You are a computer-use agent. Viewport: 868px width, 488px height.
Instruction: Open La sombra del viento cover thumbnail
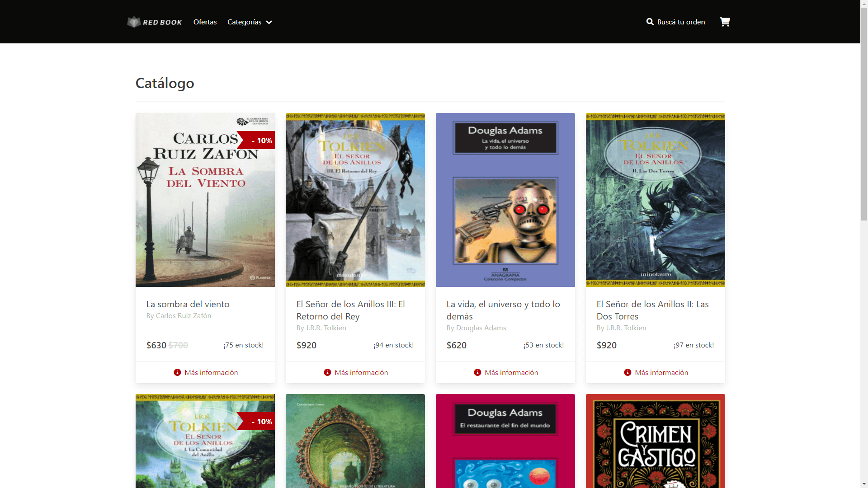pyautogui.click(x=205, y=199)
